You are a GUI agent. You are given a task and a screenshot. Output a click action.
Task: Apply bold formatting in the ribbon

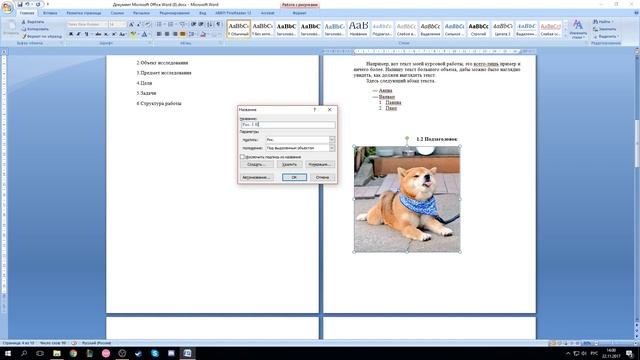tap(71, 34)
